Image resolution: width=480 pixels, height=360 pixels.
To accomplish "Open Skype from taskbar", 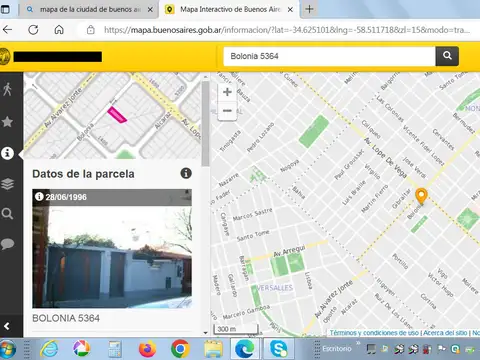I will coord(278,349).
